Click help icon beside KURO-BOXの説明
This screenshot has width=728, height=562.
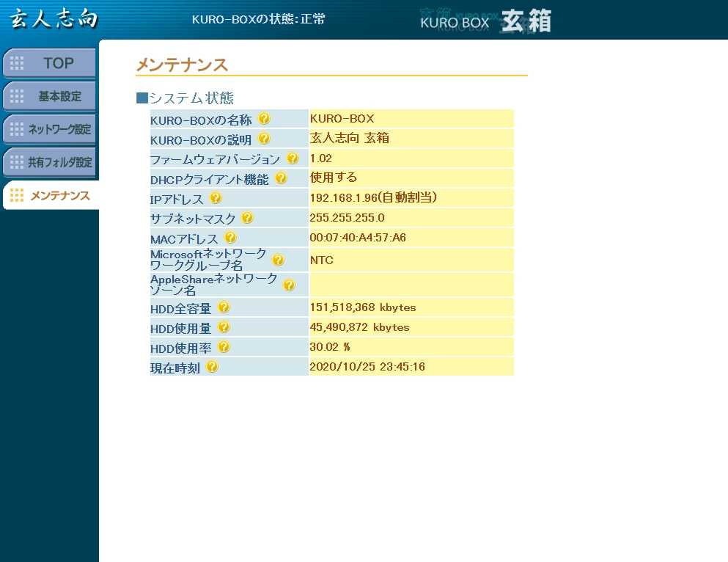(x=264, y=139)
